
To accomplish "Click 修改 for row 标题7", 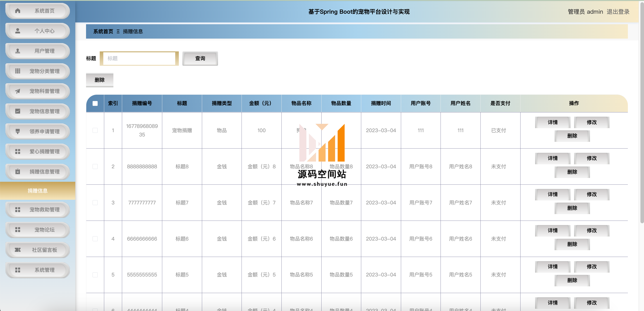I will click(x=592, y=194).
